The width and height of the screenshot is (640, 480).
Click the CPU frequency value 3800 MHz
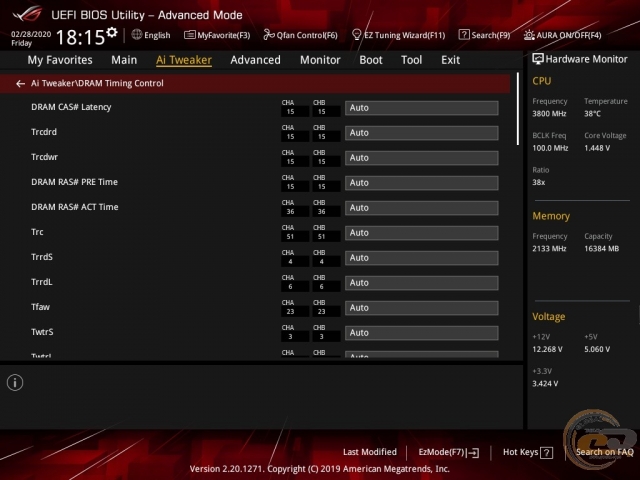tap(549, 113)
